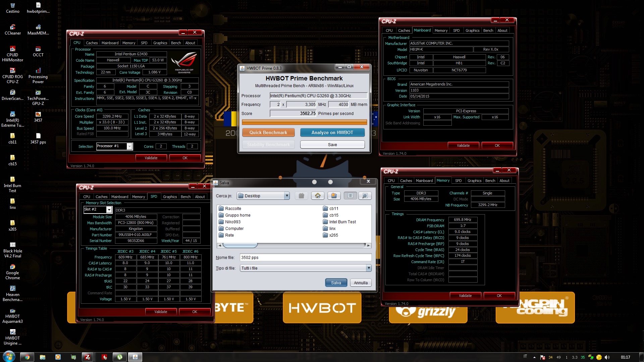Open HWBOT Aquamark3 desktop icon
The width and height of the screenshot is (644, 362).
[12, 316]
